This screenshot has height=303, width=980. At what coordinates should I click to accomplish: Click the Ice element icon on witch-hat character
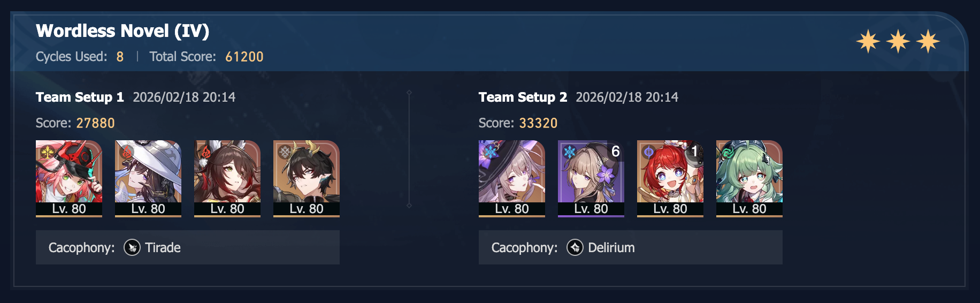tap(491, 152)
